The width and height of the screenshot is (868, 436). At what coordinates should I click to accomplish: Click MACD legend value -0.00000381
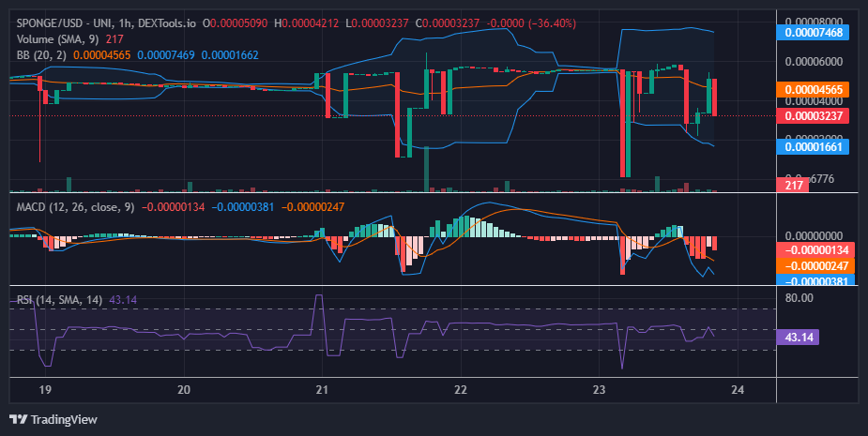coord(242,207)
